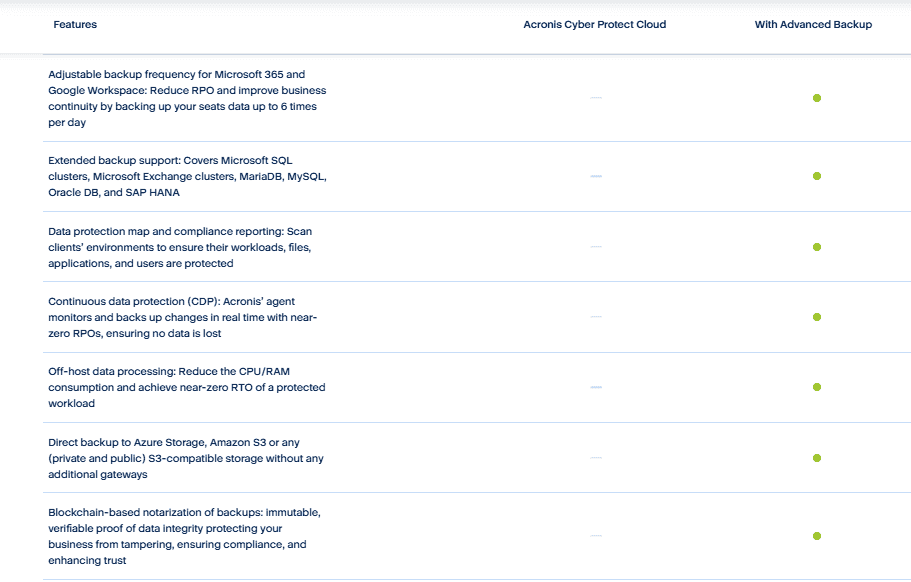Click the Acronis Cyber Protect Cloud column header
Image resolution: width=911 pixels, height=582 pixels.
[x=594, y=24]
